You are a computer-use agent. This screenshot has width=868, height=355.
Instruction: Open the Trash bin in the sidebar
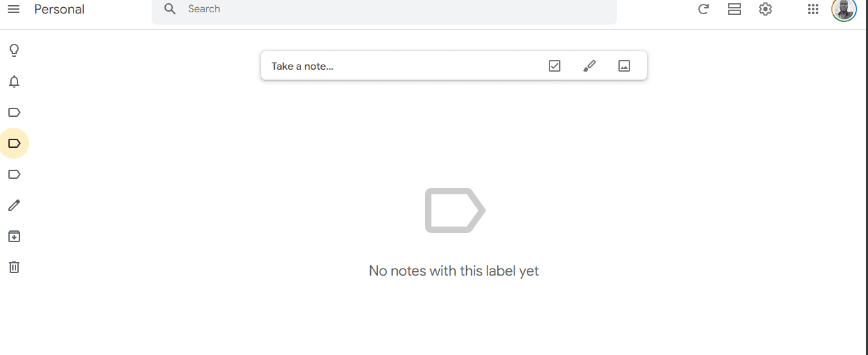pyautogui.click(x=14, y=267)
